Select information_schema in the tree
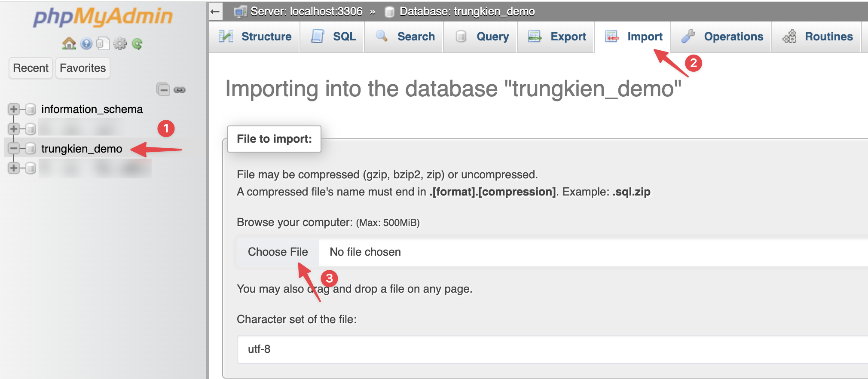 coord(92,109)
